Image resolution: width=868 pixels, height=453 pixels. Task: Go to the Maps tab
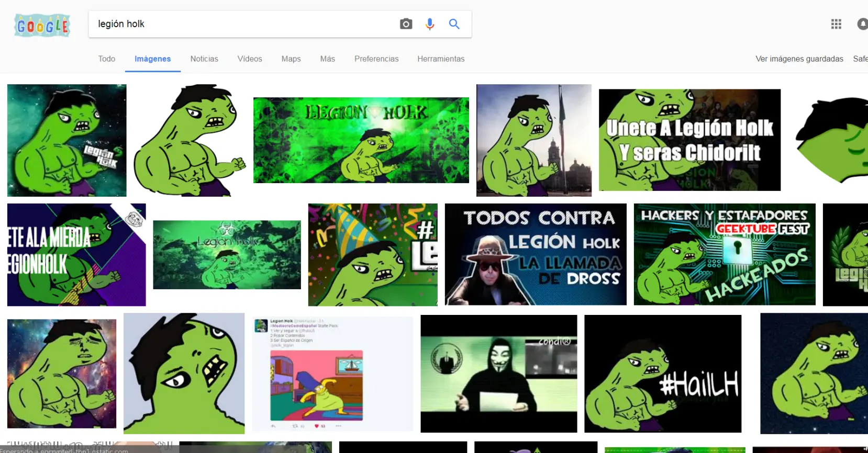coord(291,59)
